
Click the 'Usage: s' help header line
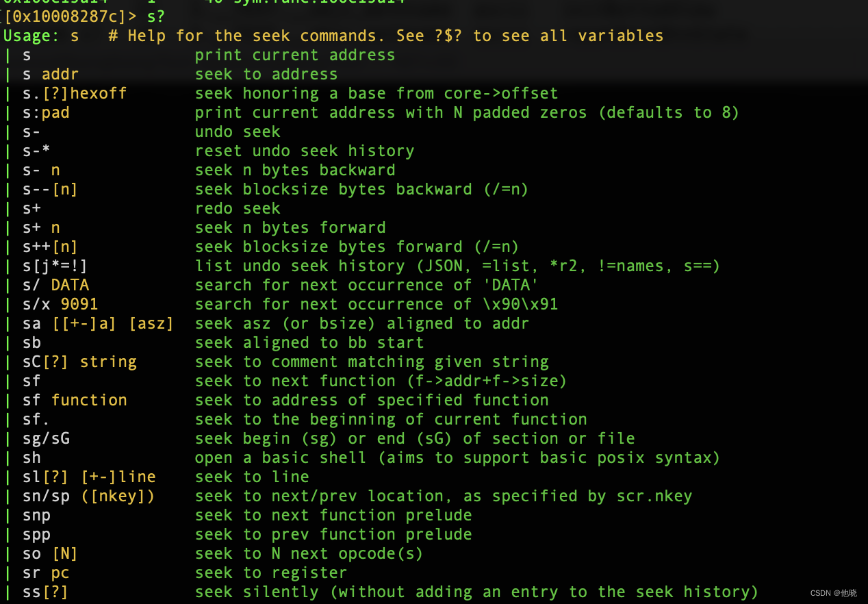pyautogui.click(x=41, y=36)
